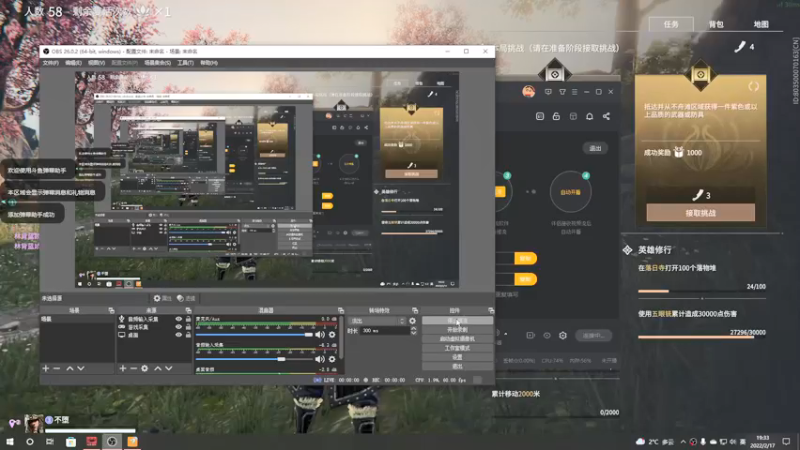Screen dimensions: 800x450
Task: Click Start Recording in the Controls dock
Action: click(457, 330)
